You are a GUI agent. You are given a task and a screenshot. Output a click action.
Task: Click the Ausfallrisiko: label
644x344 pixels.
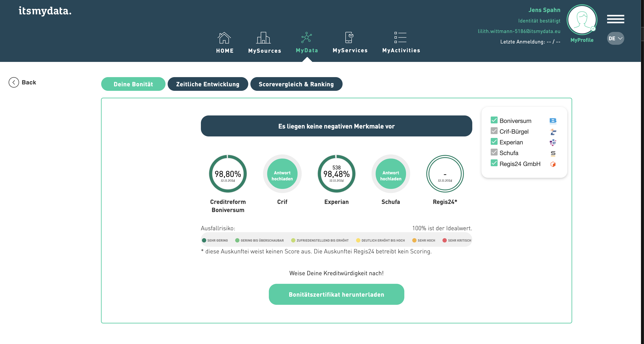pyautogui.click(x=218, y=228)
